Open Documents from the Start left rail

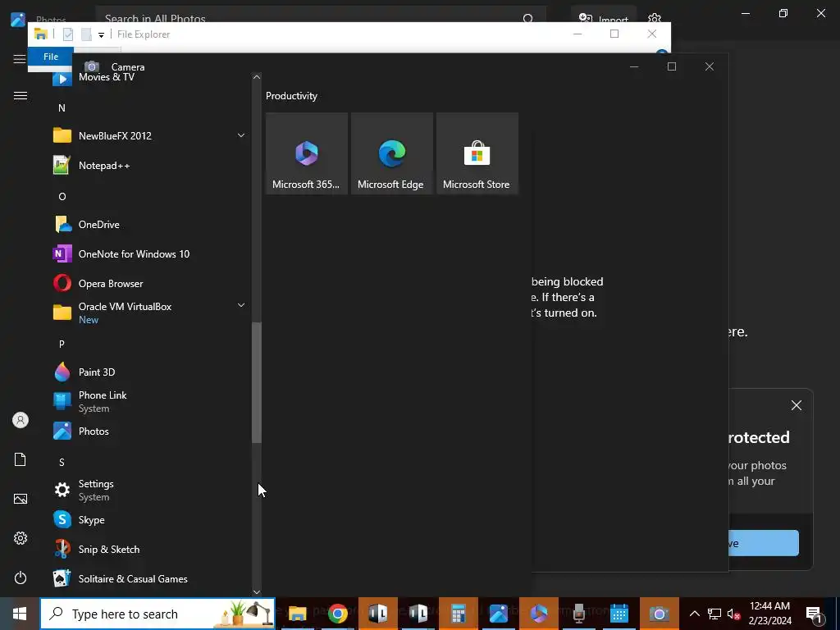[x=21, y=459]
